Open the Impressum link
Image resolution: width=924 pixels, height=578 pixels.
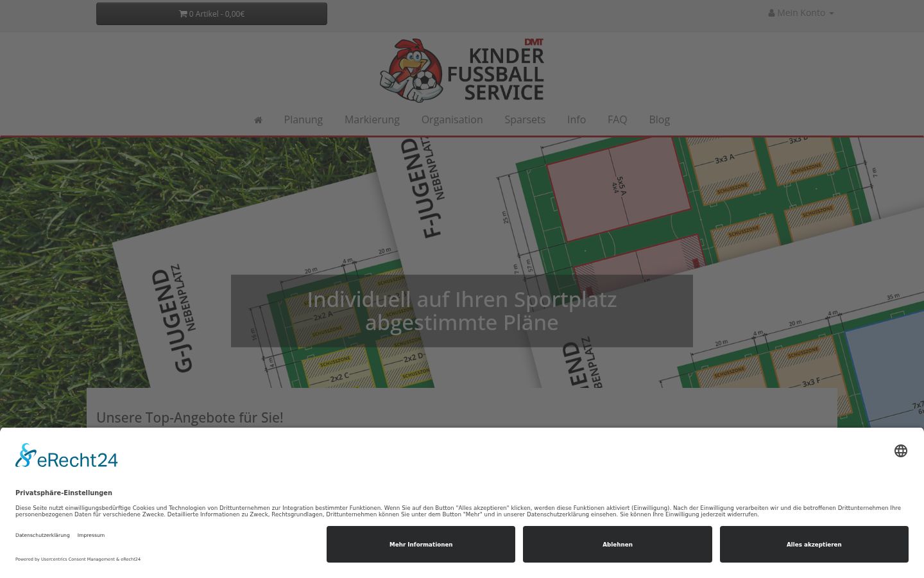[91, 535]
